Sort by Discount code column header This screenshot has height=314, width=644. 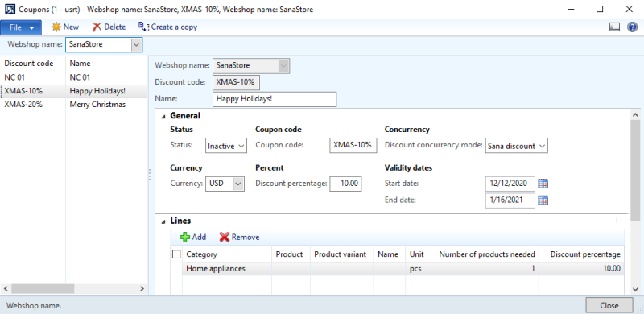pos(29,64)
